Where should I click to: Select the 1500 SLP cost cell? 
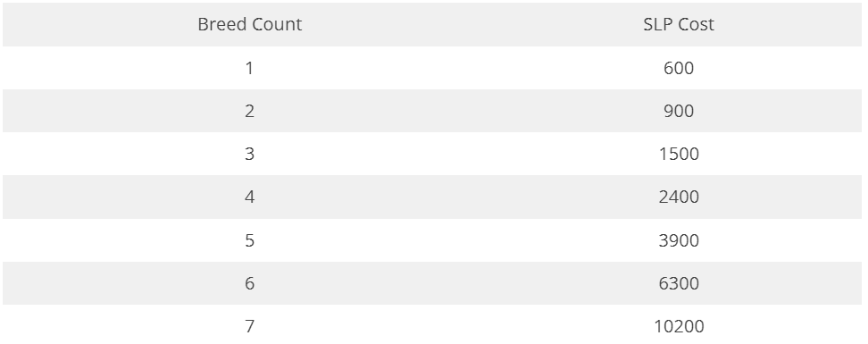tap(679, 154)
